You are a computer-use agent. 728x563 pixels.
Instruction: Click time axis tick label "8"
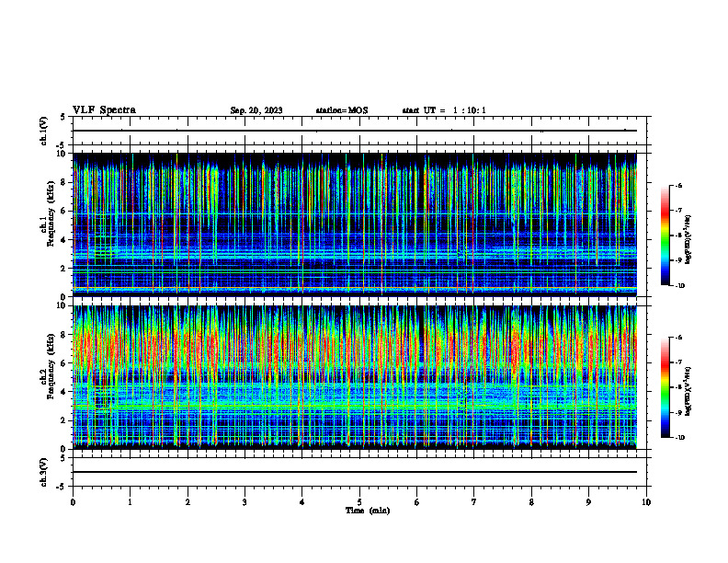pyautogui.click(x=531, y=502)
